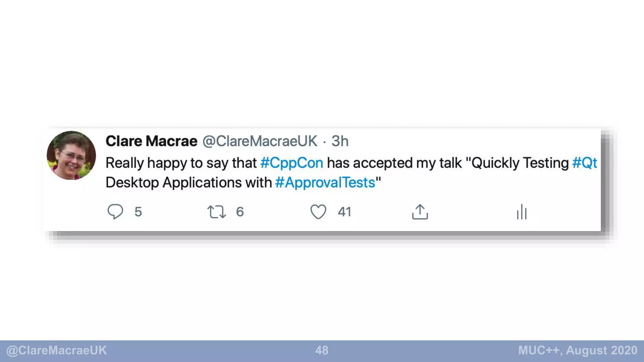Open the #CppCon hashtag link
Screen dimensions: 644x362
click(291, 163)
